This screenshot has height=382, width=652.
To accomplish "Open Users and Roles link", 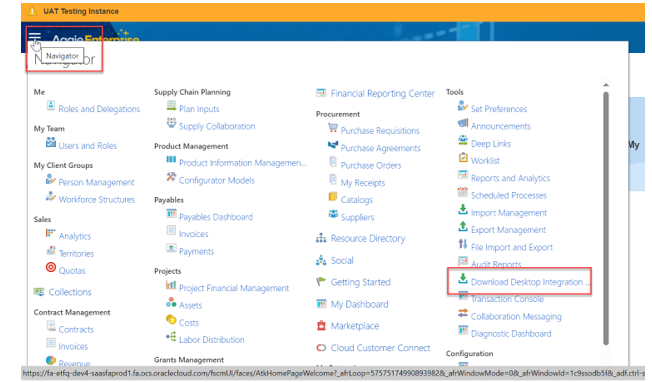I will pyautogui.click(x=88, y=146).
